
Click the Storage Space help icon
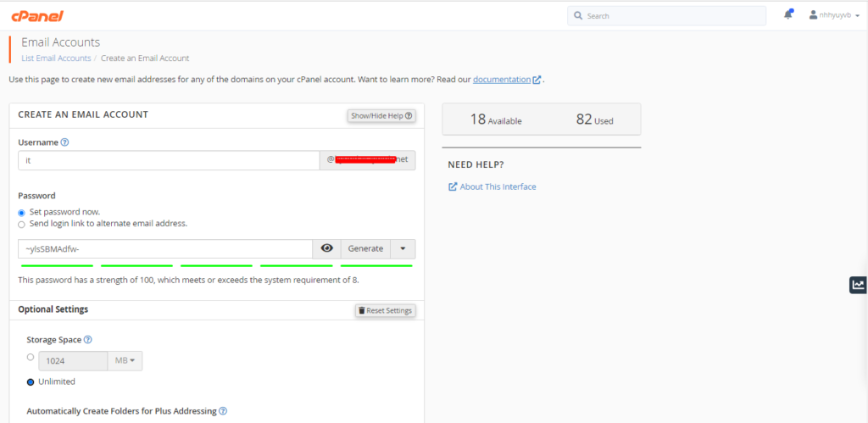pos(88,340)
